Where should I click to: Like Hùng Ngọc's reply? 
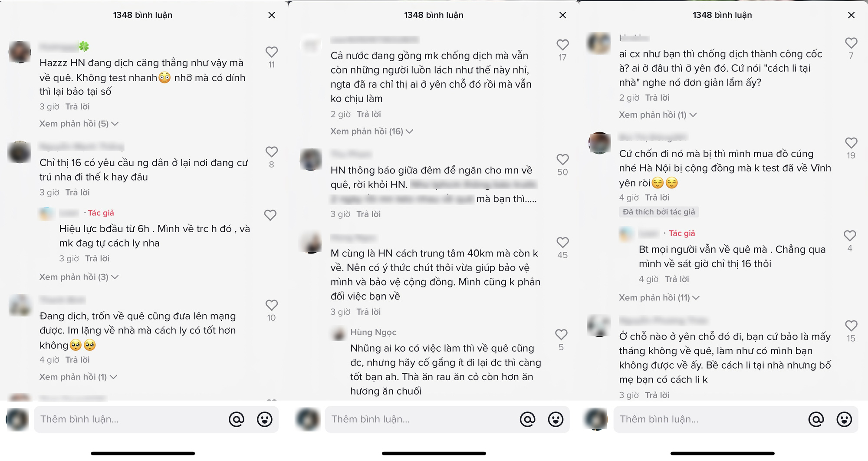[561, 334]
